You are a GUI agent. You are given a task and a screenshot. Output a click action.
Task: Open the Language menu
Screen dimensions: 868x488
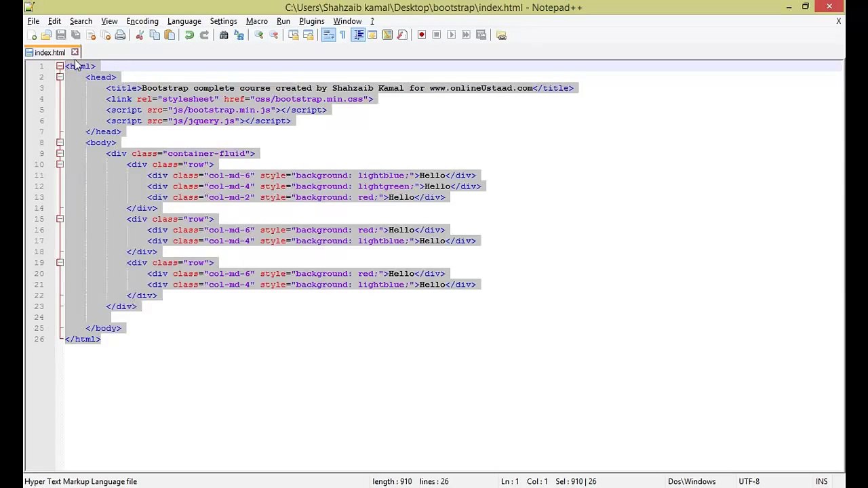184,21
